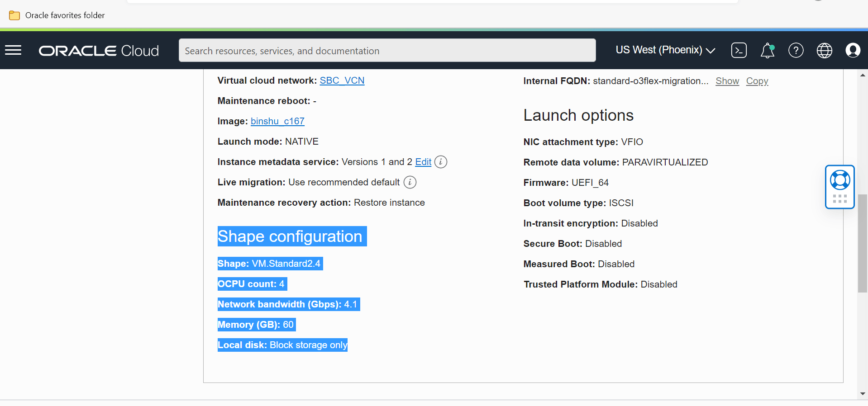Click the Launch mode: NATIVE text

click(268, 142)
